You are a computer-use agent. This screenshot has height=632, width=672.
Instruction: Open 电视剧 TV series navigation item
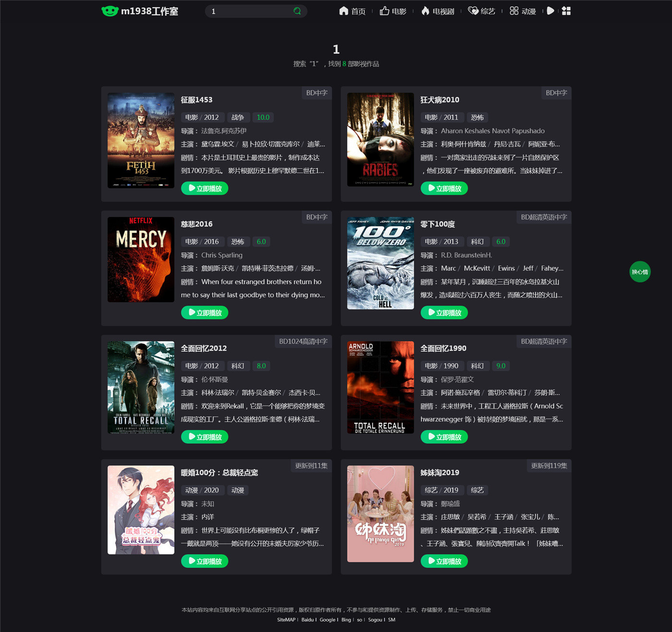click(438, 11)
